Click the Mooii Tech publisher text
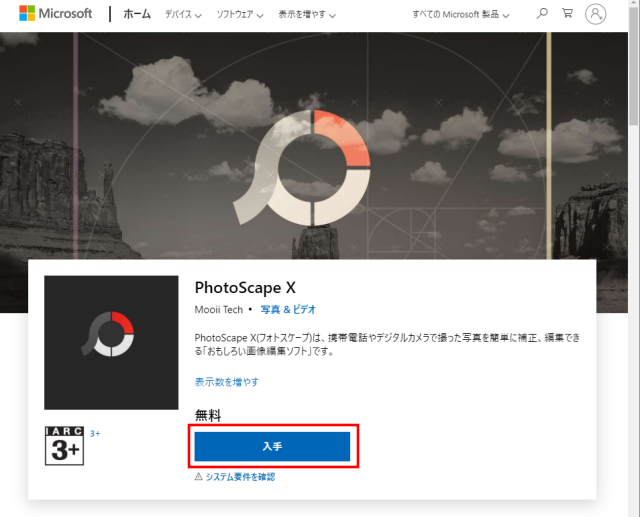This screenshot has height=517, width=640. click(x=219, y=310)
